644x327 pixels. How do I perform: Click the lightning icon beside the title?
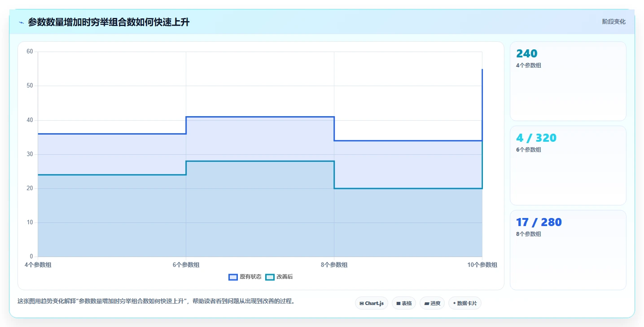click(x=21, y=22)
